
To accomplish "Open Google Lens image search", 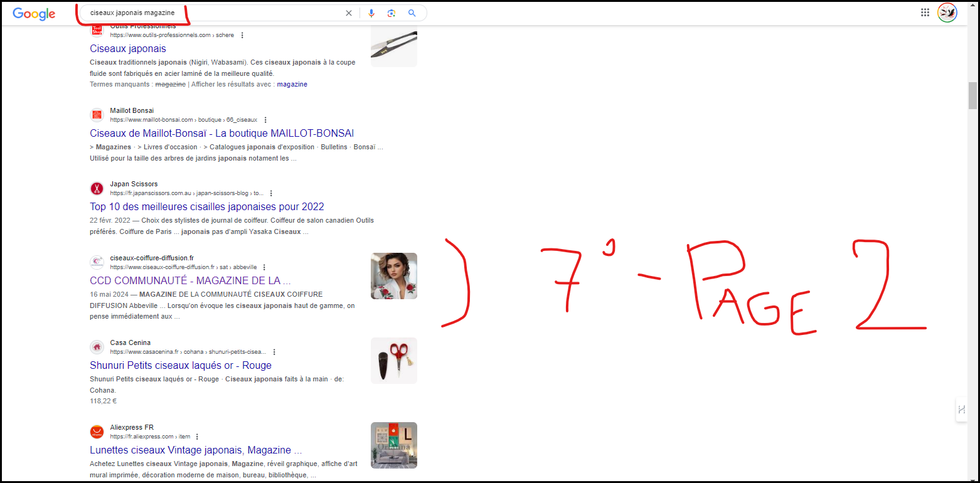I will point(391,13).
